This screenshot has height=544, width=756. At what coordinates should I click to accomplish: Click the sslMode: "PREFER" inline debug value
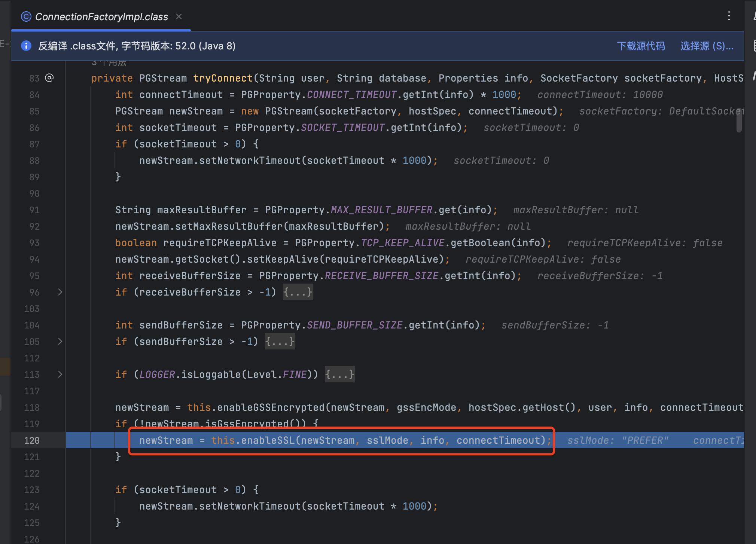tap(618, 440)
